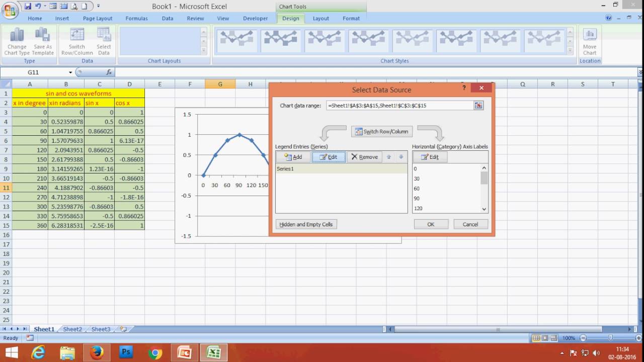Open the undo history dropdown arrow
Viewport: 644px width, 362px height.
pyautogui.click(x=45, y=6)
